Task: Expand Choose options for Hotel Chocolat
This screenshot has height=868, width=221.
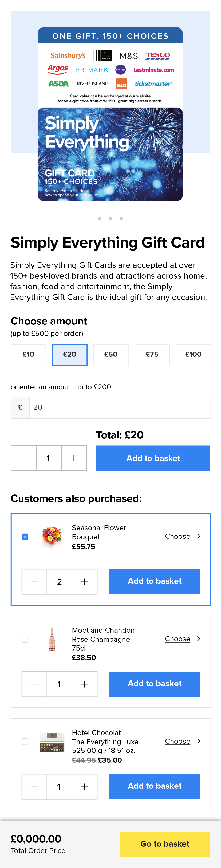Action: point(182,741)
